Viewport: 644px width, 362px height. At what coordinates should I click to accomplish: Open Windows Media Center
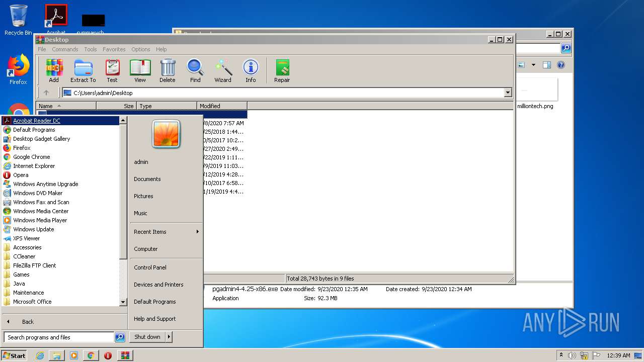coord(60,211)
